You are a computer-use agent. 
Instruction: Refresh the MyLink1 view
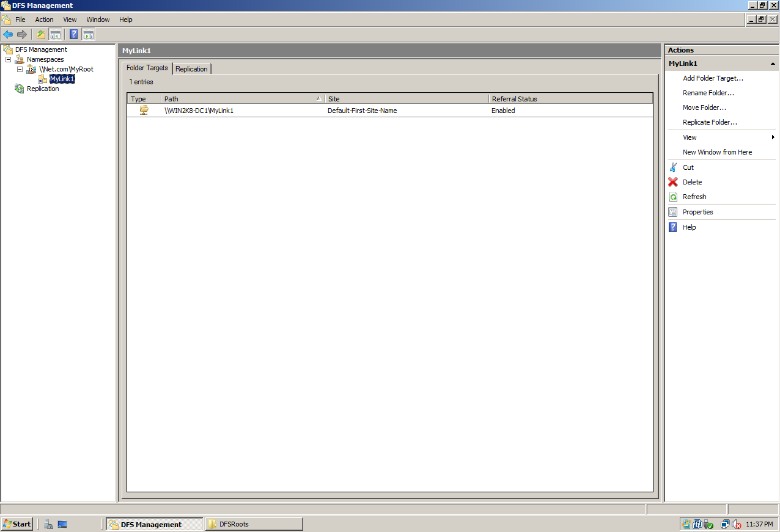695,196
